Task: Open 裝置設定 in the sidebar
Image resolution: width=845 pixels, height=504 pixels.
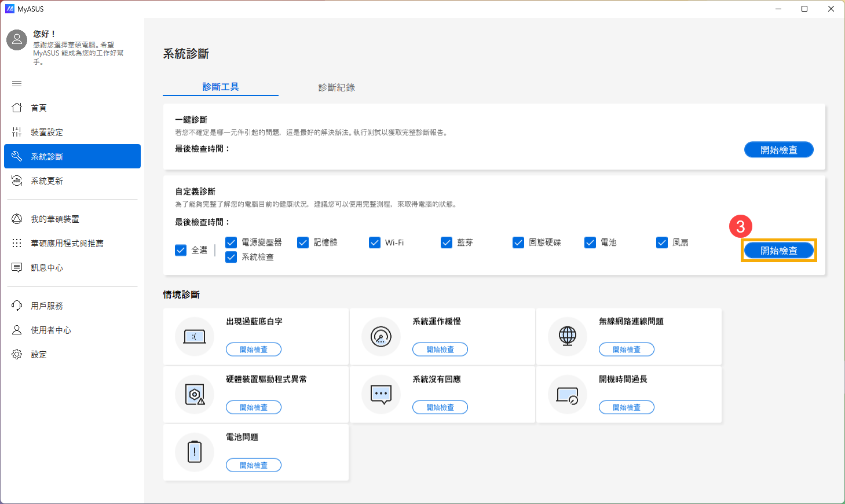Action: point(72,132)
